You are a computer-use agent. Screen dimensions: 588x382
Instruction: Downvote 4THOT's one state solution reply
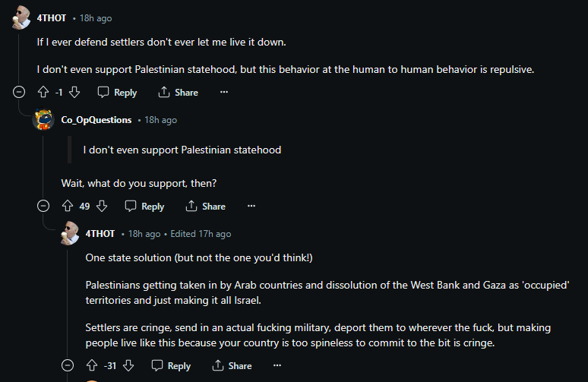click(x=128, y=366)
